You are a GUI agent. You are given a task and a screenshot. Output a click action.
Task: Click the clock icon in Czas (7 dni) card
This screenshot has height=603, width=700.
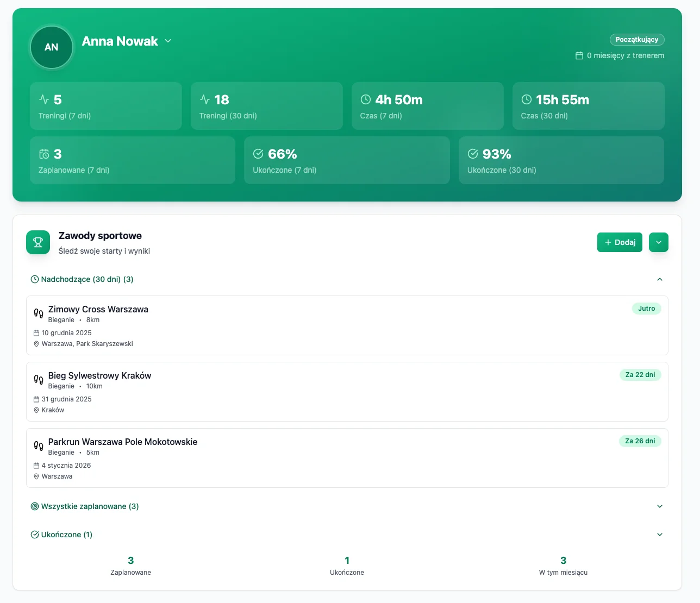click(366, 99)
